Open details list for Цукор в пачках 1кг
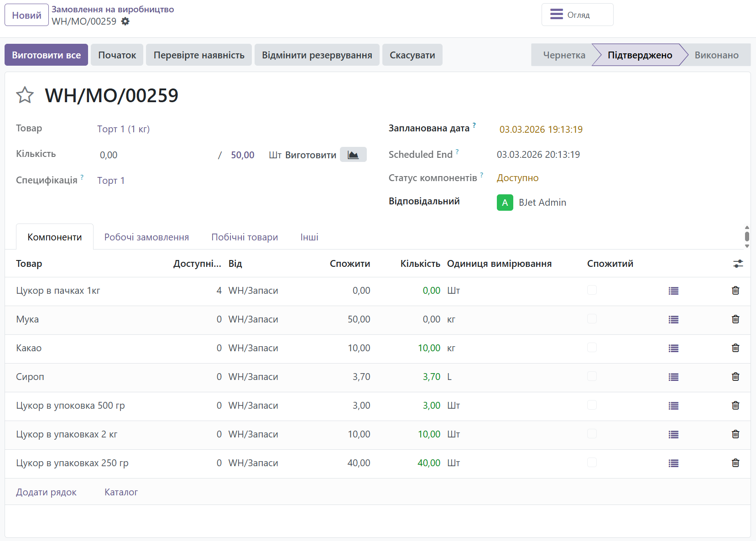 673,291
